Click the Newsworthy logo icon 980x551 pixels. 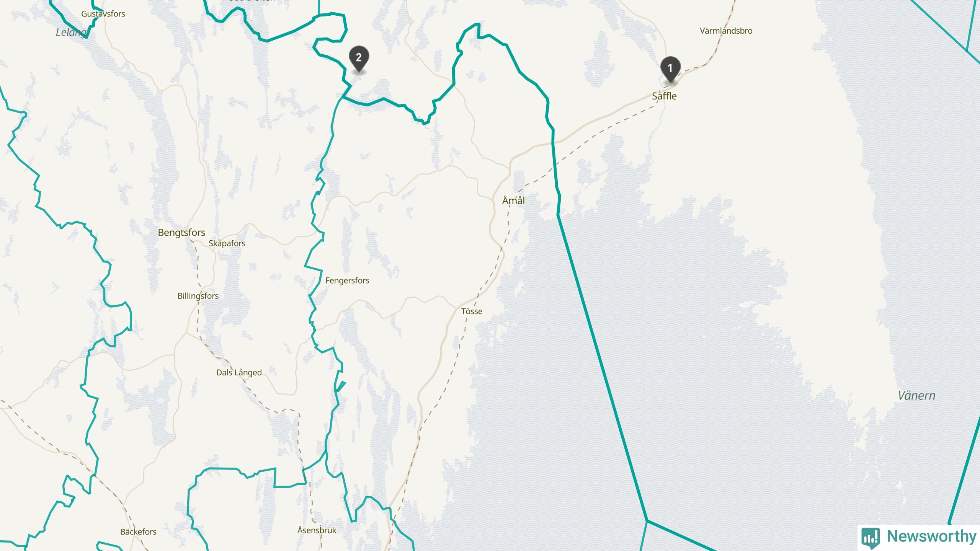[x=870, y=537]
